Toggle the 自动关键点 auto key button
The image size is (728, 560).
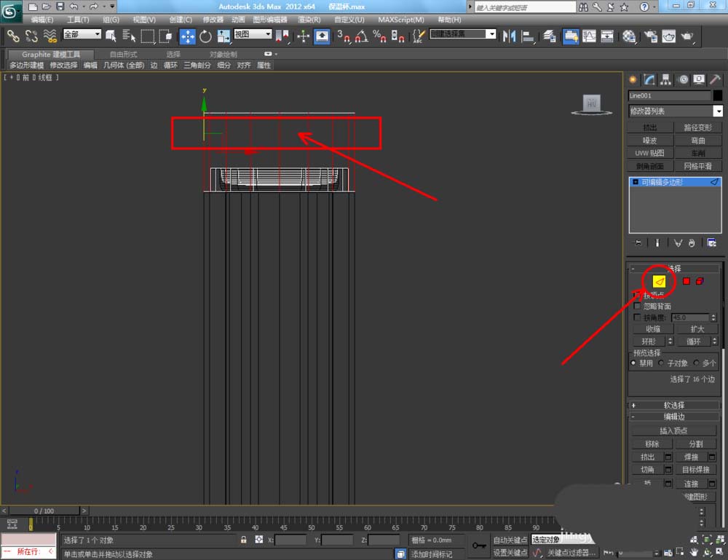[510, 540]
